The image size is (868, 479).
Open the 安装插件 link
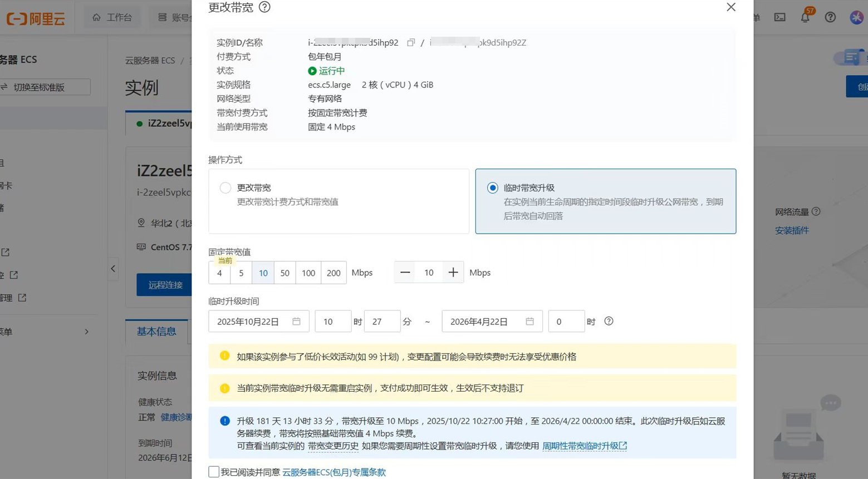click(792, 230)
